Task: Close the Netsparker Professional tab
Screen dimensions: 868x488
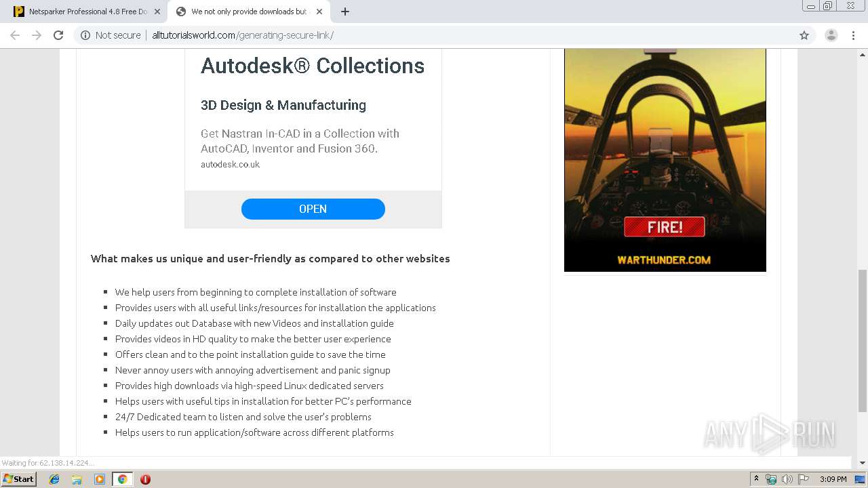Action: tap(157, 12)
